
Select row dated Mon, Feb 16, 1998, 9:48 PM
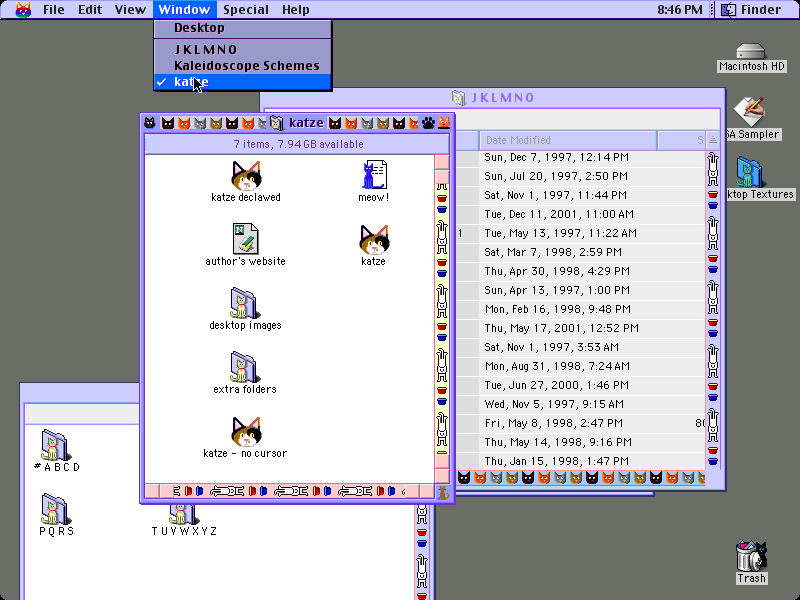[x=581, y=309]
